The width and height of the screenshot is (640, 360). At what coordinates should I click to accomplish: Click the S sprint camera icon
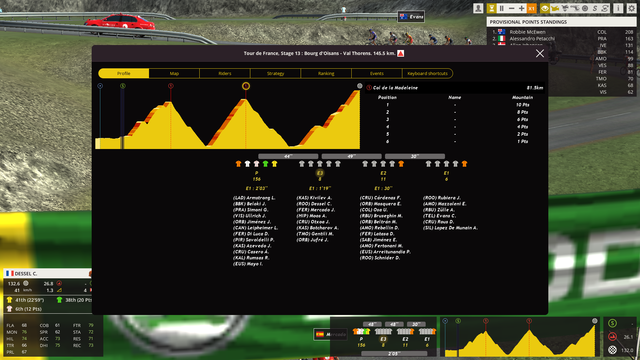click(595, 8)
